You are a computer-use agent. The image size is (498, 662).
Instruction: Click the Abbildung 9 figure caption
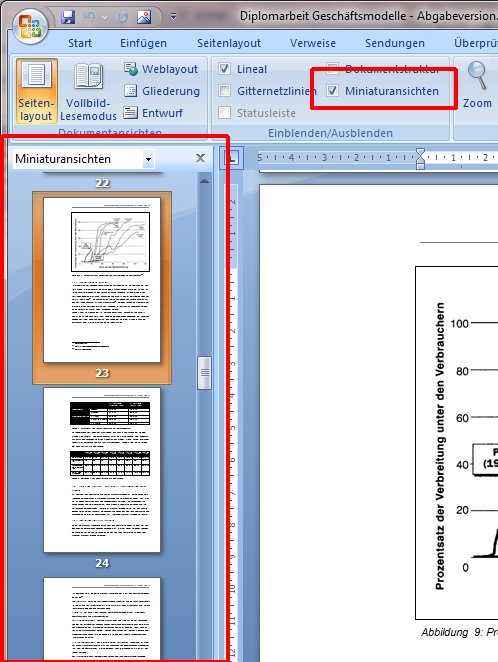click(x=459, y=632)
